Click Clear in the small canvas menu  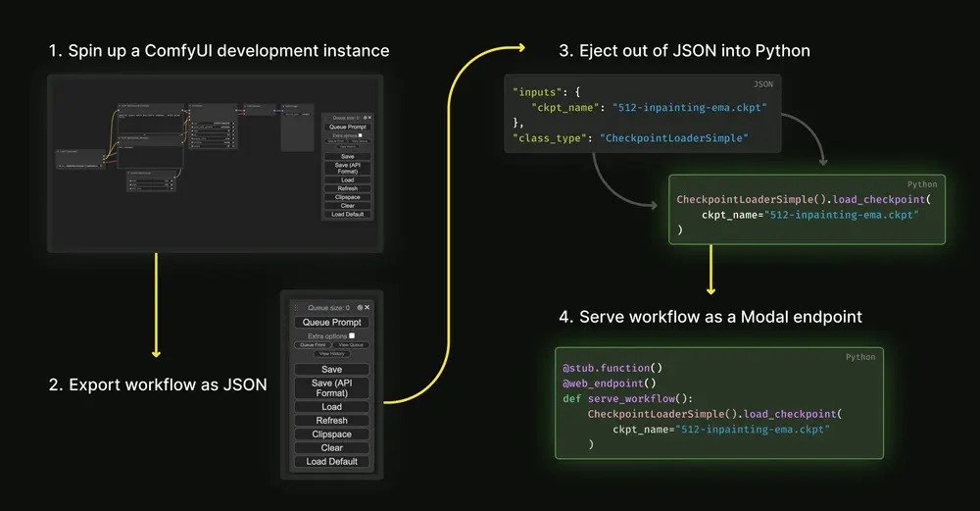(x=347, y=205)
